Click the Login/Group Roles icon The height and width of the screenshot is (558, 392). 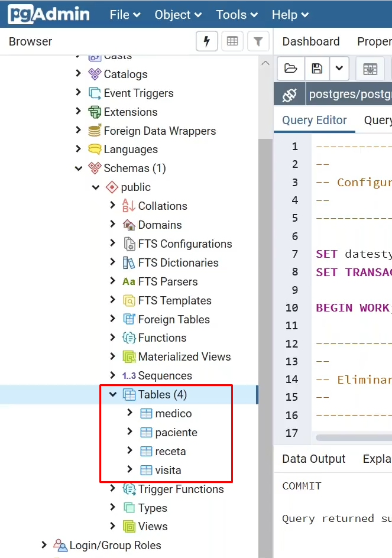tap(60, 545)
